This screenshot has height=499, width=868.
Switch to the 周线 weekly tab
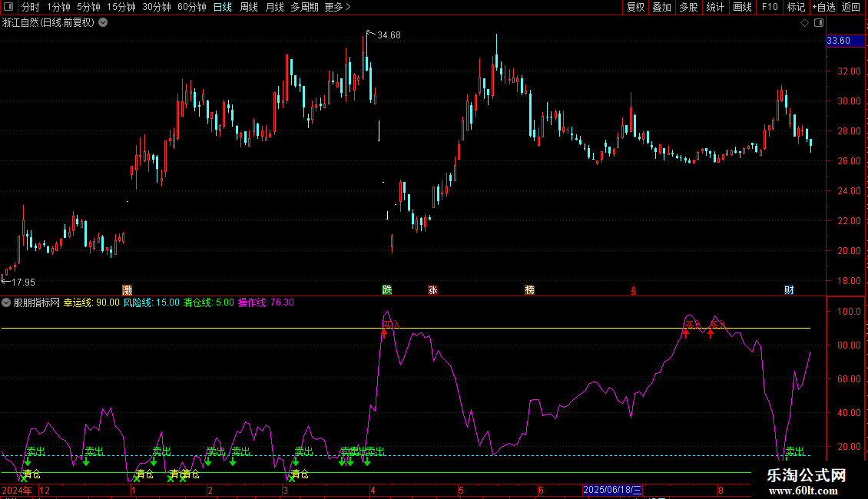coord(249,7)
